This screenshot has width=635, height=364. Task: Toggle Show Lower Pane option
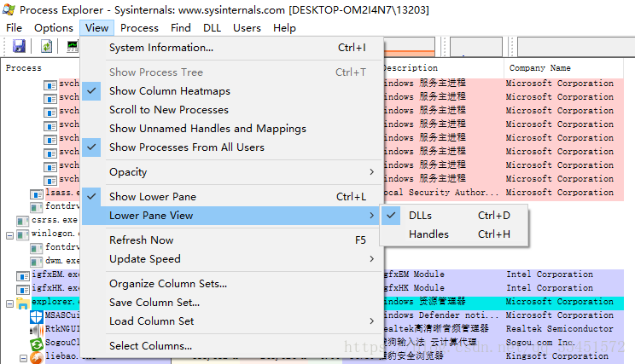click(232, 197)
